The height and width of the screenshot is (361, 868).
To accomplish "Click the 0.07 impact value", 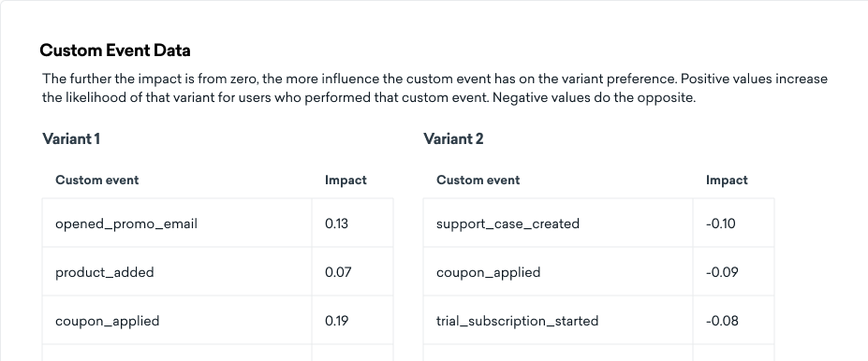I will tap(338, 272).
